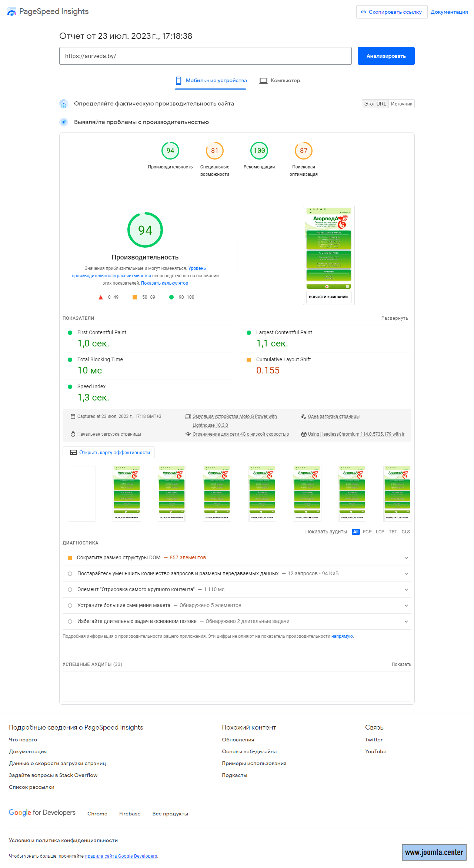This screenshot has height=868, width=474.
Task: Click the Performance score 94 gauge
Action: click(x=170, y=151)
